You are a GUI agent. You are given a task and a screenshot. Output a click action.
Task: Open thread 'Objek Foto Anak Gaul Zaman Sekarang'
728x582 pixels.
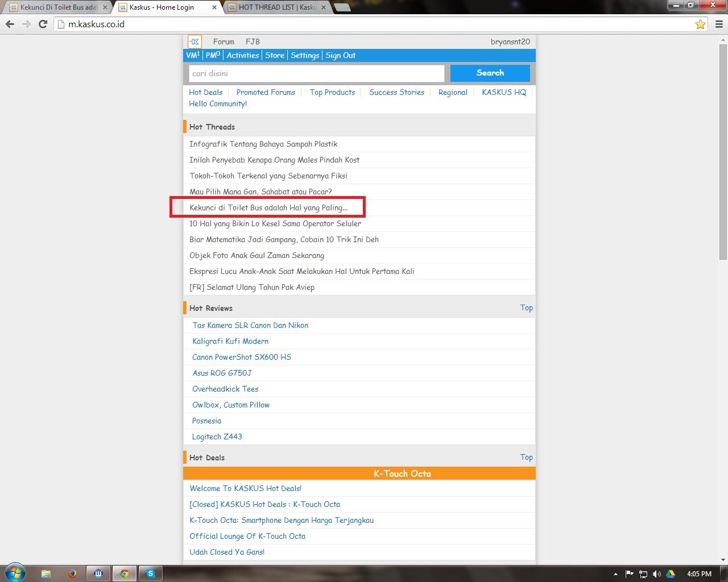257,255
